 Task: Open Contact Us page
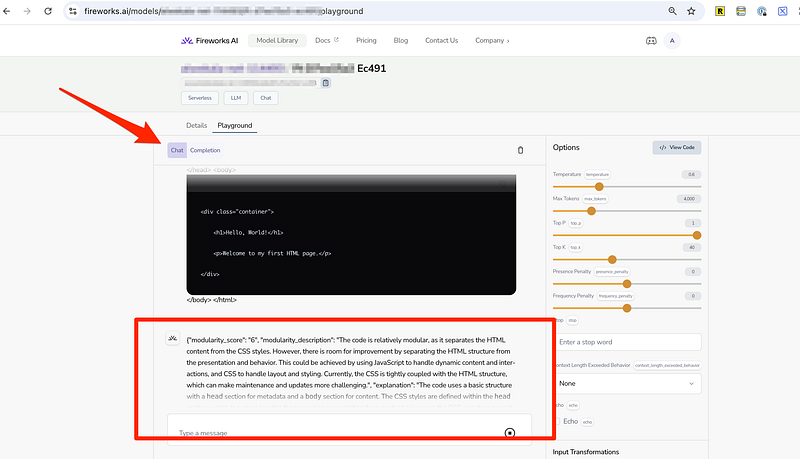(441, 40)
